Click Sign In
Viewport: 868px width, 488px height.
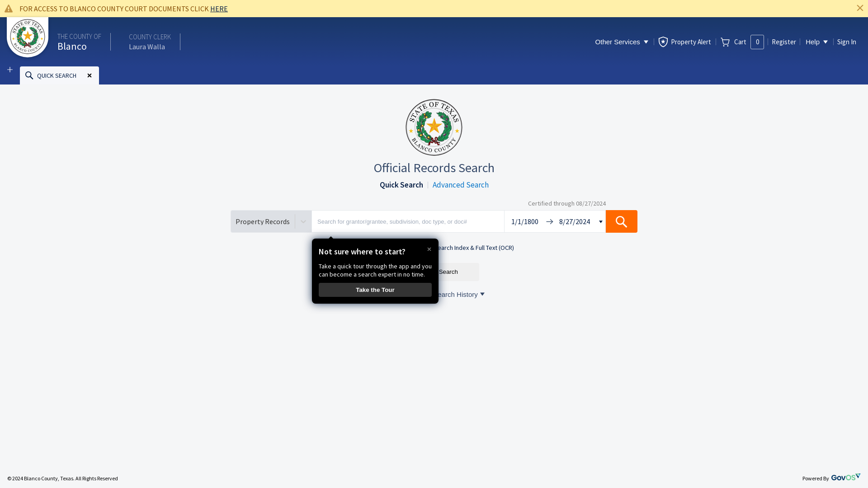(x=846, y=42)
